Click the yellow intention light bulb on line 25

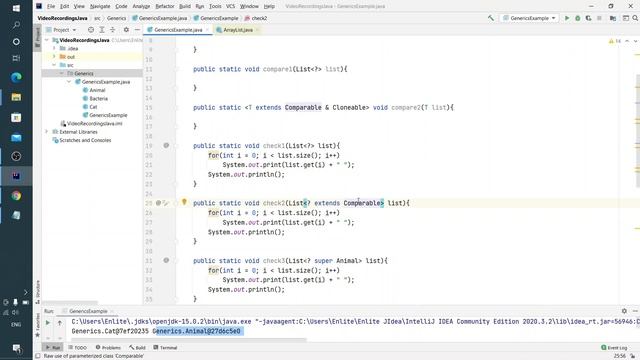pos(184,202)
